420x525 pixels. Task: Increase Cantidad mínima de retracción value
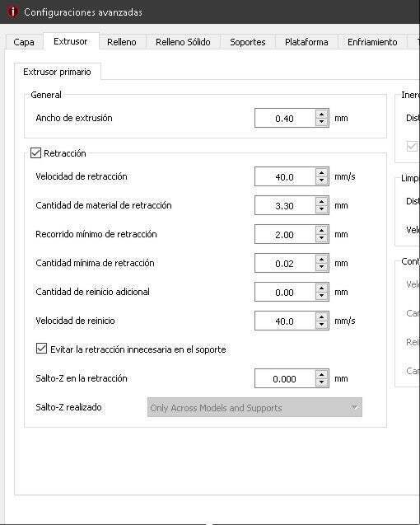[322, 259]
